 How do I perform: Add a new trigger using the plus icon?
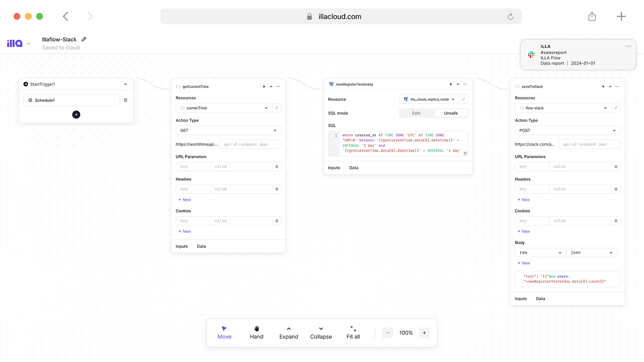coord(76,114)
